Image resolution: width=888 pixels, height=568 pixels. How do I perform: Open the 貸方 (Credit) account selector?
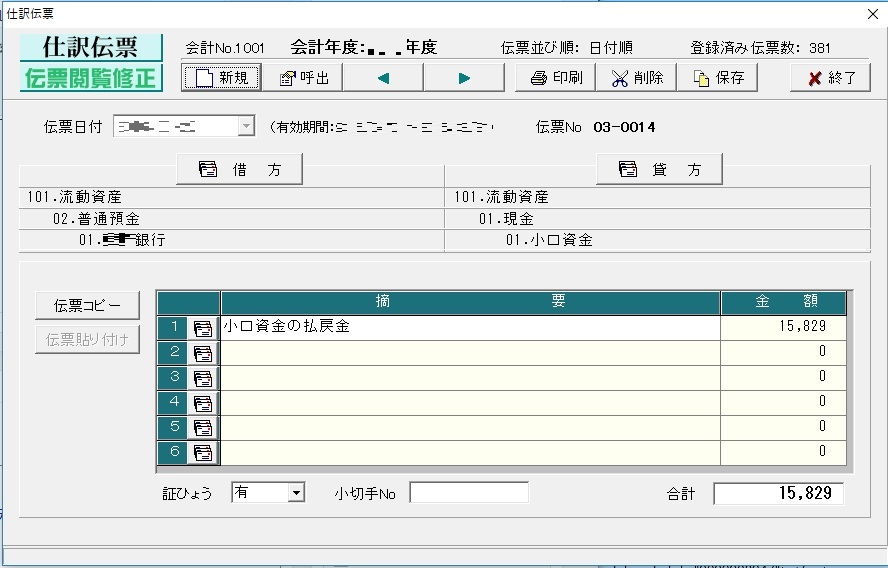659,170
